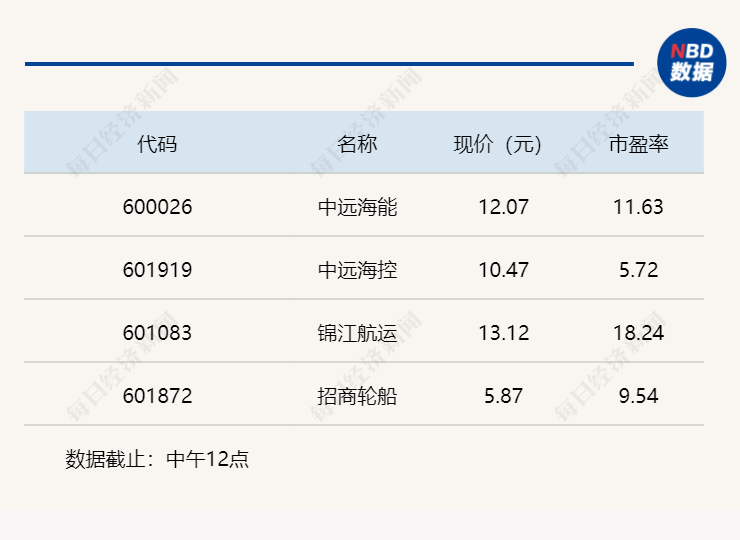Click the price value 10.47

tap(504, 270)
